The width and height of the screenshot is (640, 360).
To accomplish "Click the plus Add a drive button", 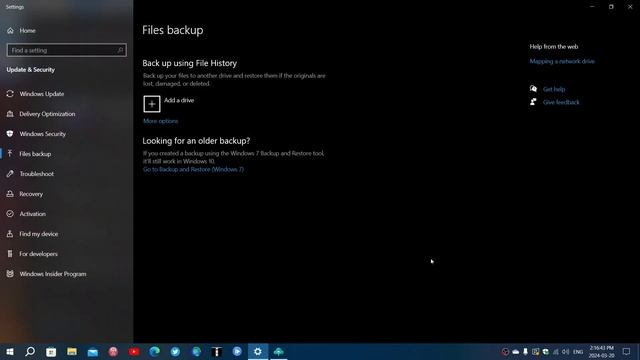I will [152, 104].
